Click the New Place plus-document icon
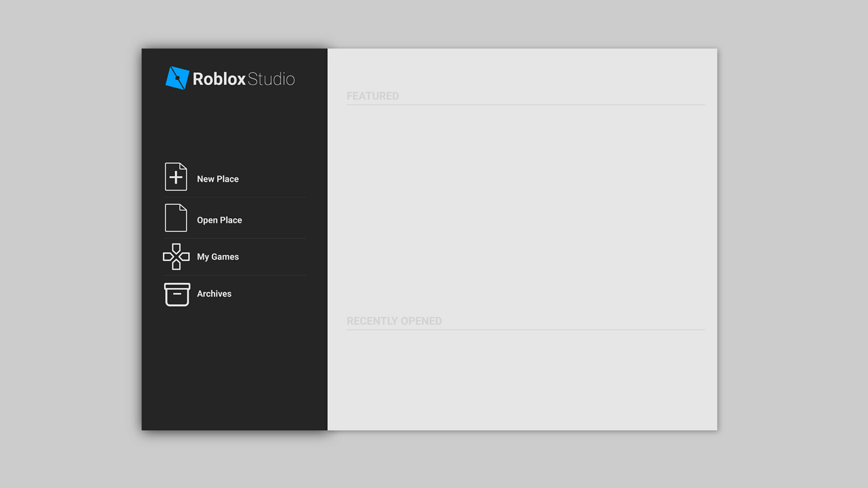Viewport: 868px width, 488px height. click(x=176, y=177)
